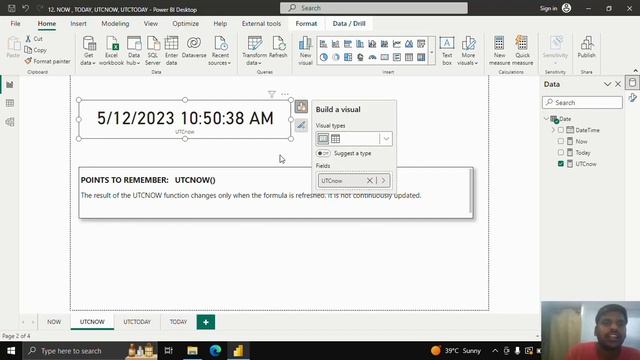
Task: Open the Recent sources dropdown
Action: pyautogui.click(x=220, y=59)
